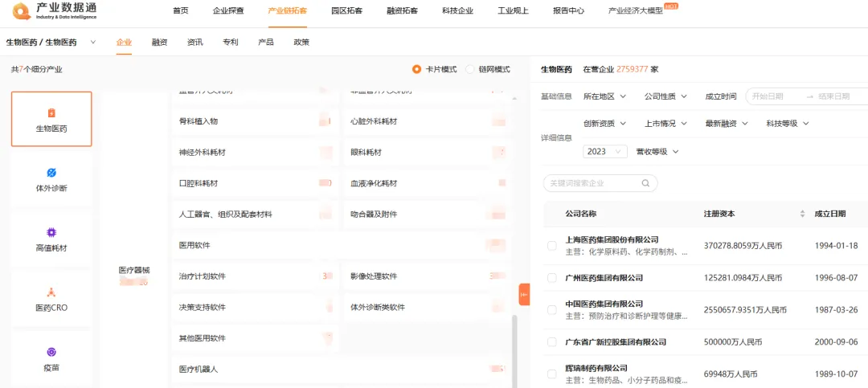Click the 产业数据通 logo icon

tap(21, 11)
